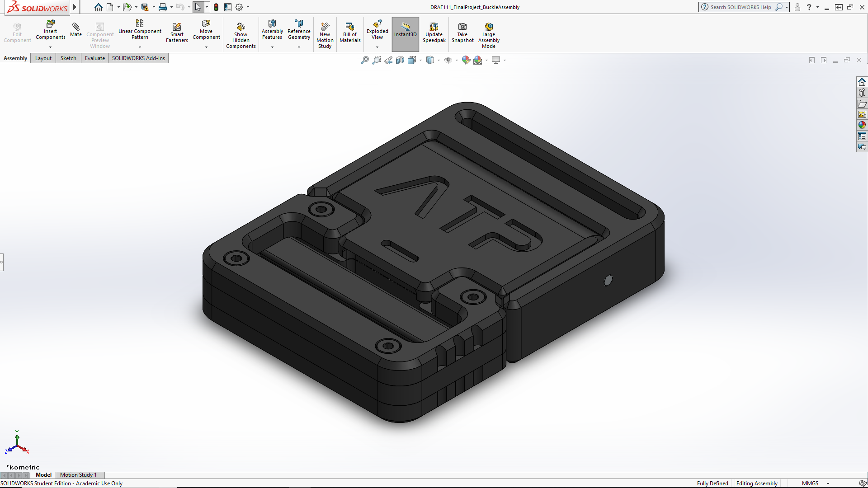The image size is (868, 488).
Task: Open the New Motion Study tool
Action: (325, 32)
